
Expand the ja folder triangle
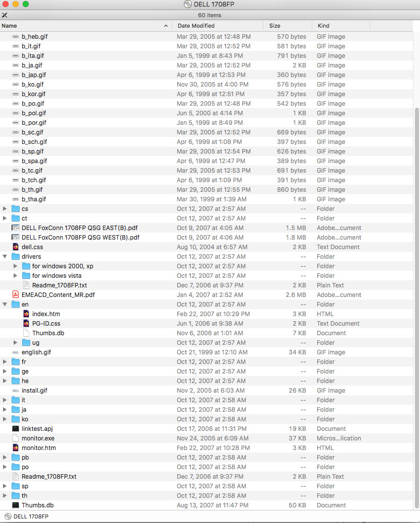[5, 410]
